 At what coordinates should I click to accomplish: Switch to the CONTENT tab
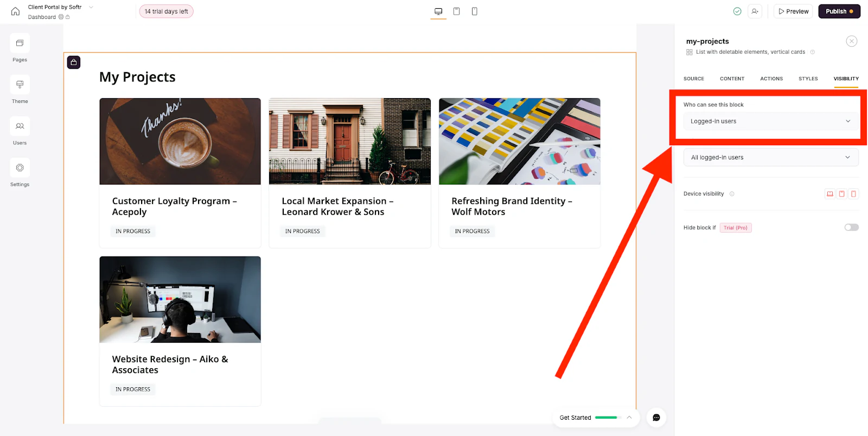[732, 79]
